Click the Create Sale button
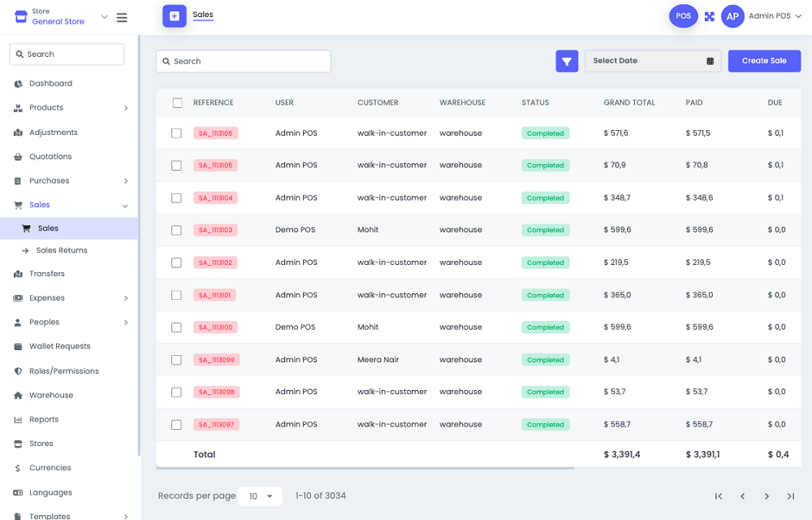Screen dimensions: 812x520 coord(764,61)
